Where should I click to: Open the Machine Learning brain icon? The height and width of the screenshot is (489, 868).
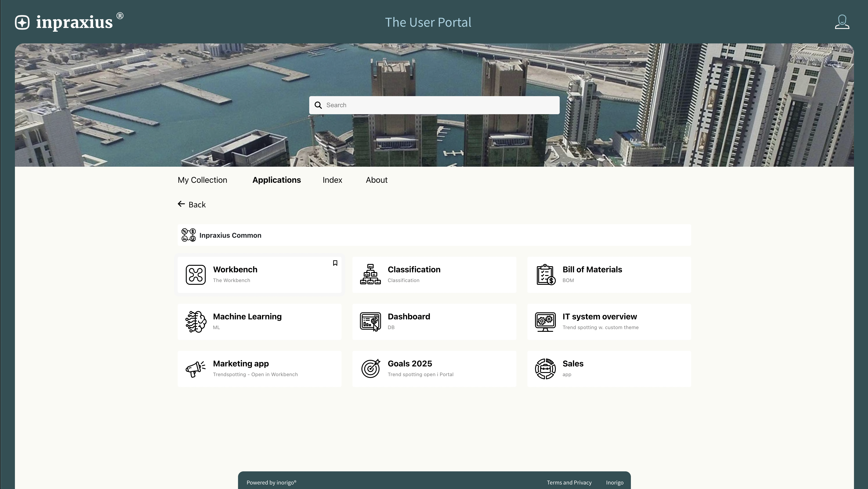196,322
